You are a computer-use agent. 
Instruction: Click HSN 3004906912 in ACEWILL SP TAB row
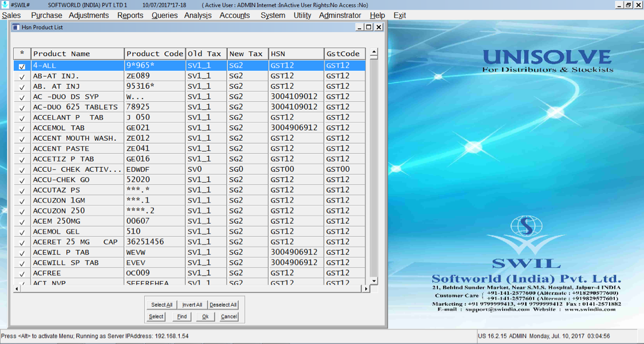[294, 262]
